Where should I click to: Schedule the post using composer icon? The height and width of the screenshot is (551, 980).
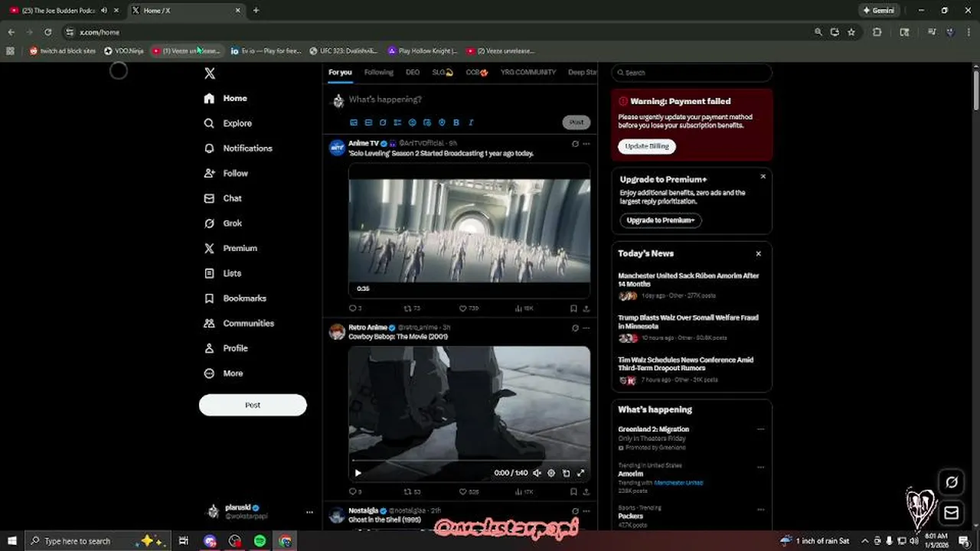(x=427, y=122)
